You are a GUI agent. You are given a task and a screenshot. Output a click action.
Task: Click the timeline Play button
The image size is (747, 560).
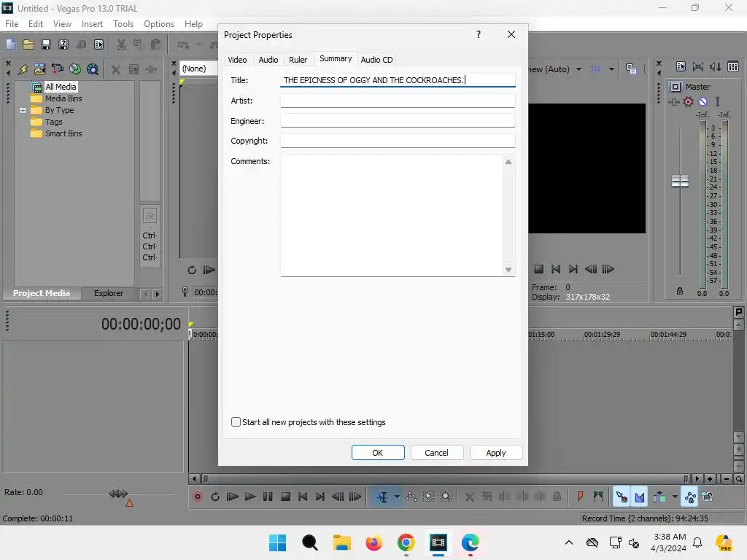pos(250,497)
